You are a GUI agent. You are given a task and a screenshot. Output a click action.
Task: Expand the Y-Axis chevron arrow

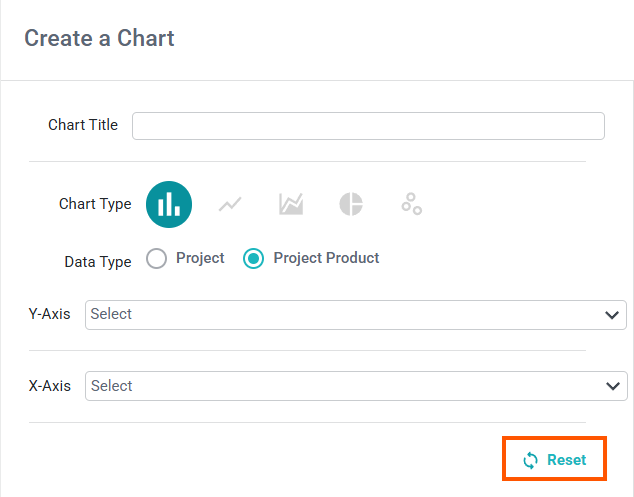pyautogui.click(x=612, y=315)
